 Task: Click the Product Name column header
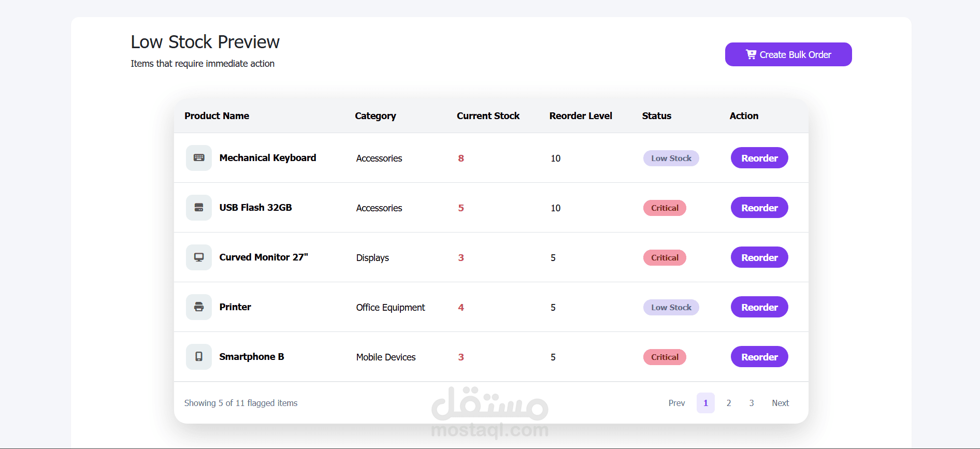[217, 116]
